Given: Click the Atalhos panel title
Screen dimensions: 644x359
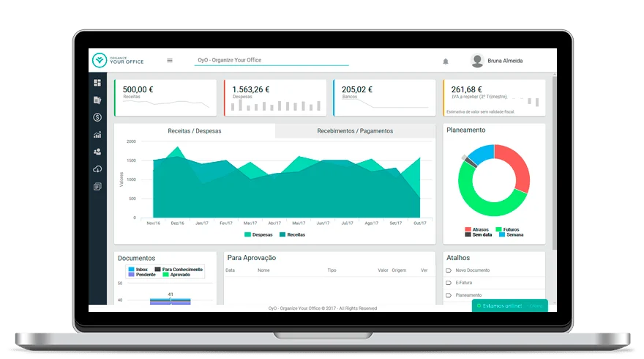Looking at the screenshot, I should tap(458, 258).
